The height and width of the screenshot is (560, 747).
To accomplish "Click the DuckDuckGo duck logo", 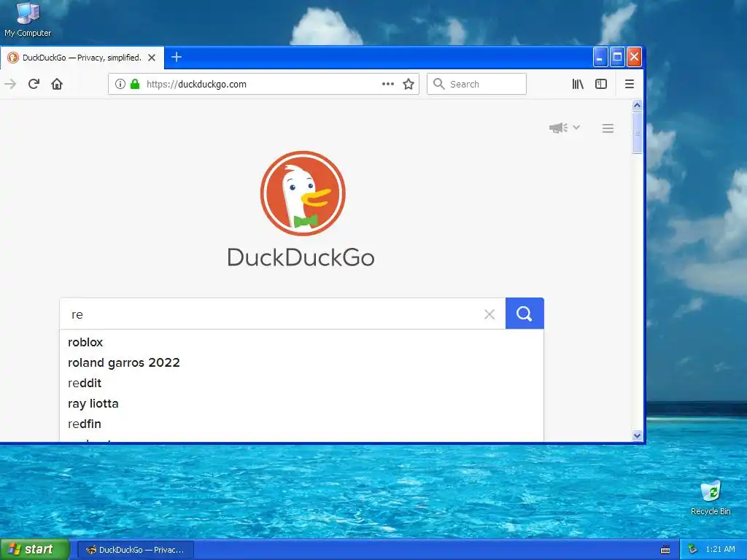I will pos(303,193).
